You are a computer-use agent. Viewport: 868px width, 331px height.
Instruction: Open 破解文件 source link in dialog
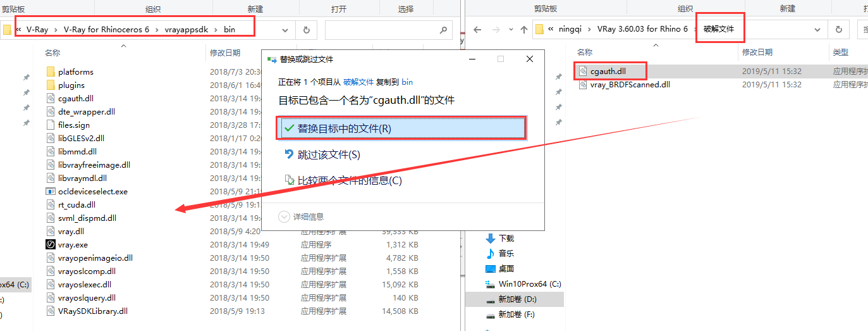358,82
